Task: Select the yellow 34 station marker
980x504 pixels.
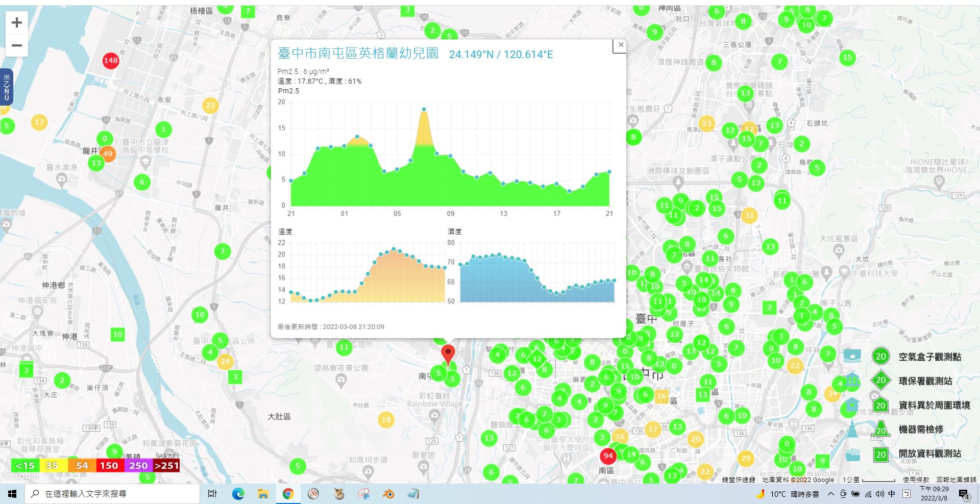Action: 832,393
